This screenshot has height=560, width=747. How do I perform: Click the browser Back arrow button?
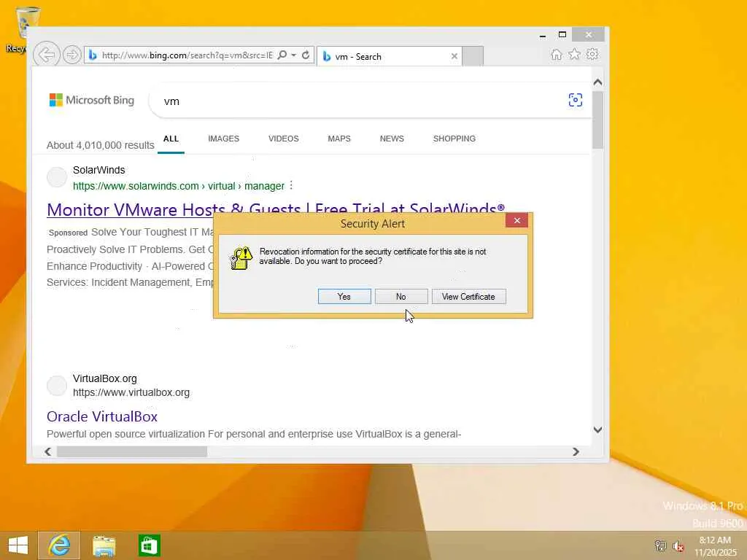coord(47,55)
